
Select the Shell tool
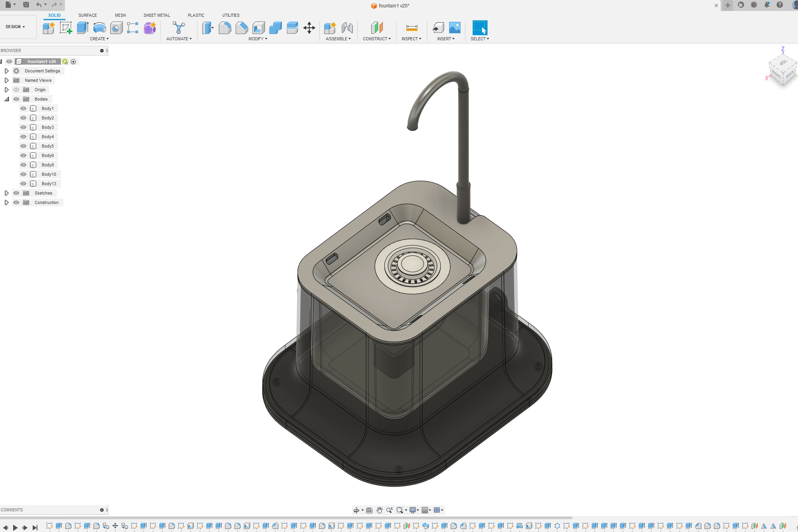(x=259, y=28)
